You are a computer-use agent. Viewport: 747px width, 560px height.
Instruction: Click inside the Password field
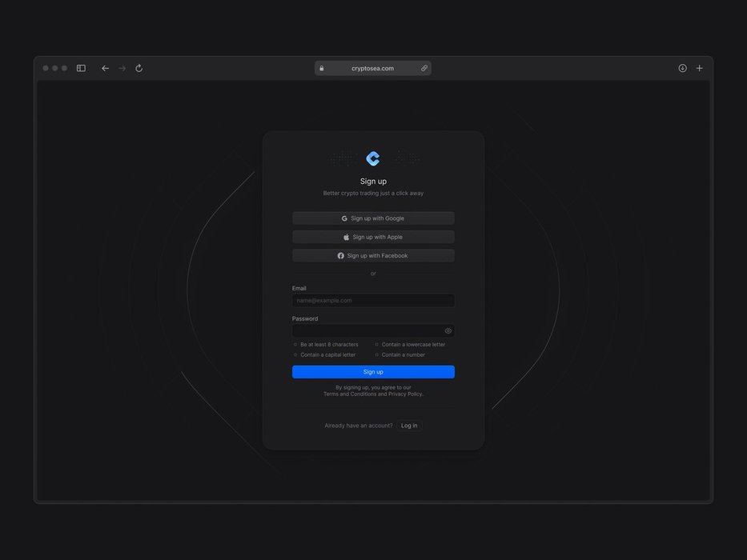365,330
